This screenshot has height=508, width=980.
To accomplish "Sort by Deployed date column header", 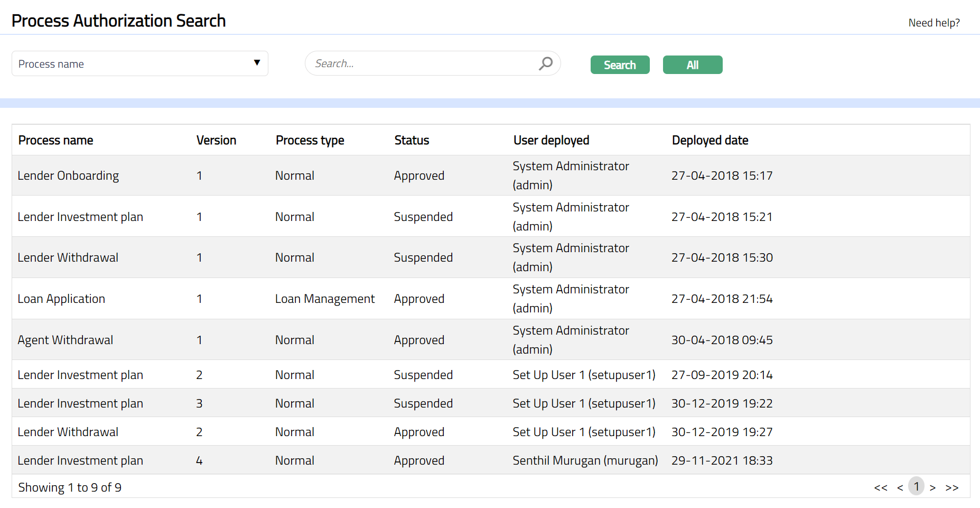I will point(710,140).
